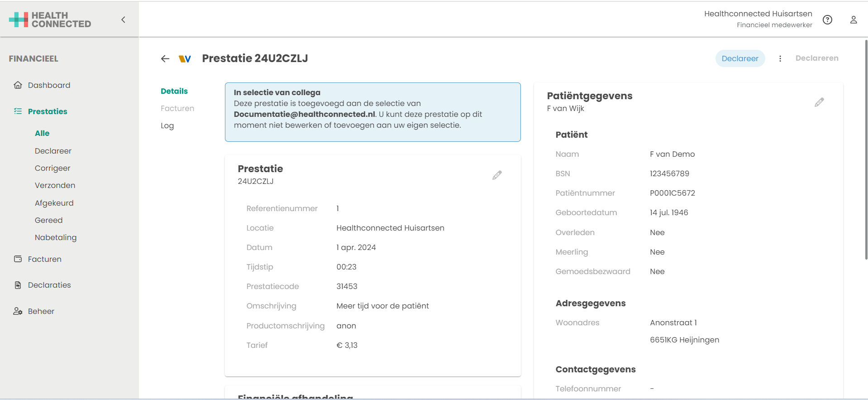Go back using the left arrow icon
The height and width of the screenshot is (400, 868).
(165, 58)
